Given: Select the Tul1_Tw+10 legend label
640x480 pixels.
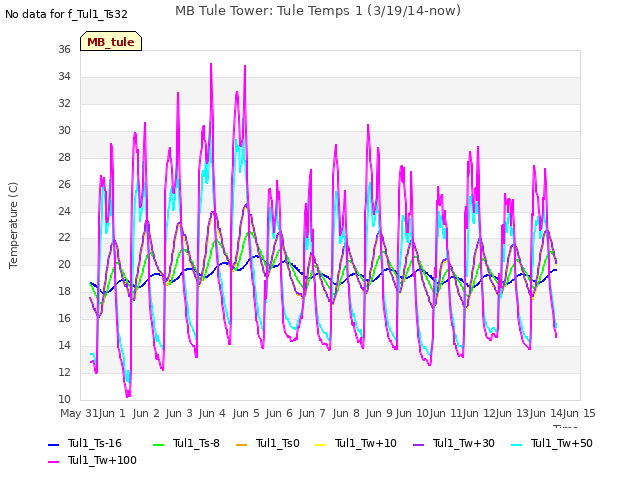Looking at the screenshot, I should pyautogui.click(x=366, y=443).
